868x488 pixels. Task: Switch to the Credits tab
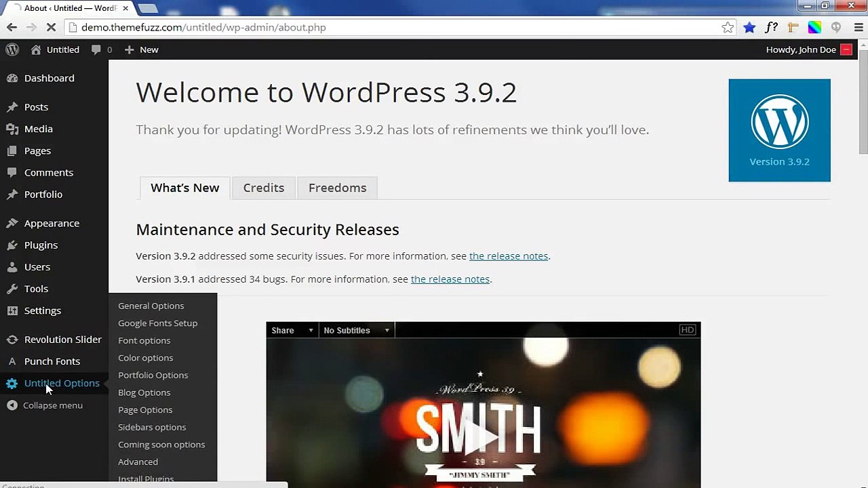[264, 188]
